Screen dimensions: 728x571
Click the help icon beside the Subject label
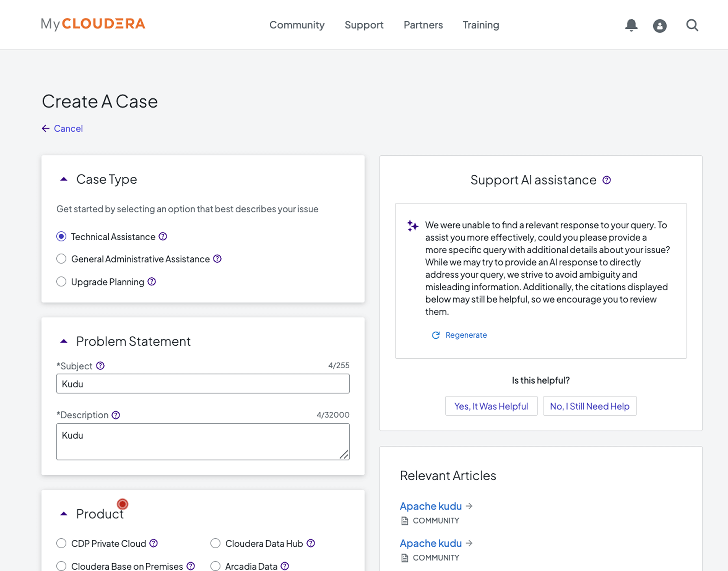[x=100, y=365]
